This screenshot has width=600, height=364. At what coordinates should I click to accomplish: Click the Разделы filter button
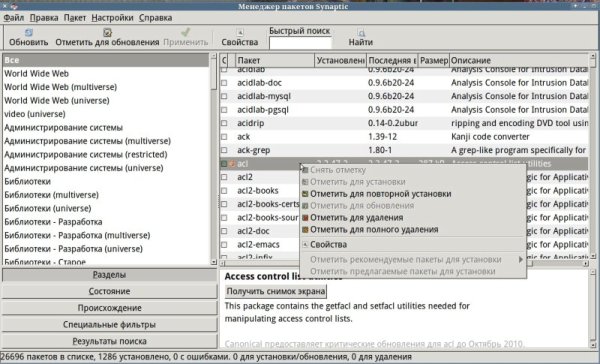pos(109,275)
